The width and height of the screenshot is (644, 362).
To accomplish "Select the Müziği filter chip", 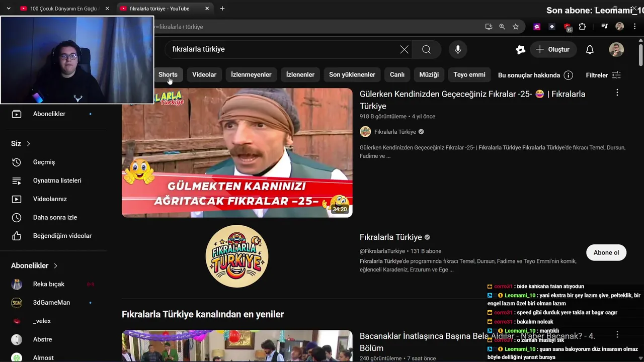I will (x=429, y=75).
